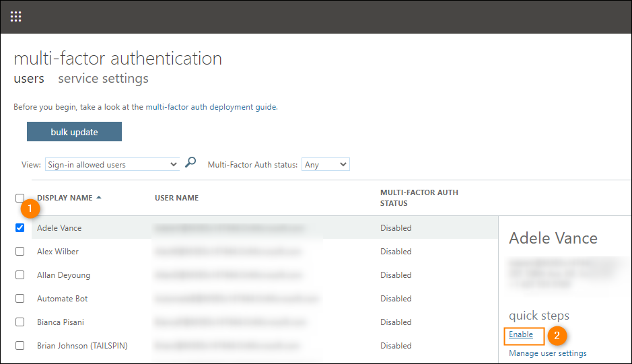
Task: Switch to the service settings tab
Action: [103, 78]
